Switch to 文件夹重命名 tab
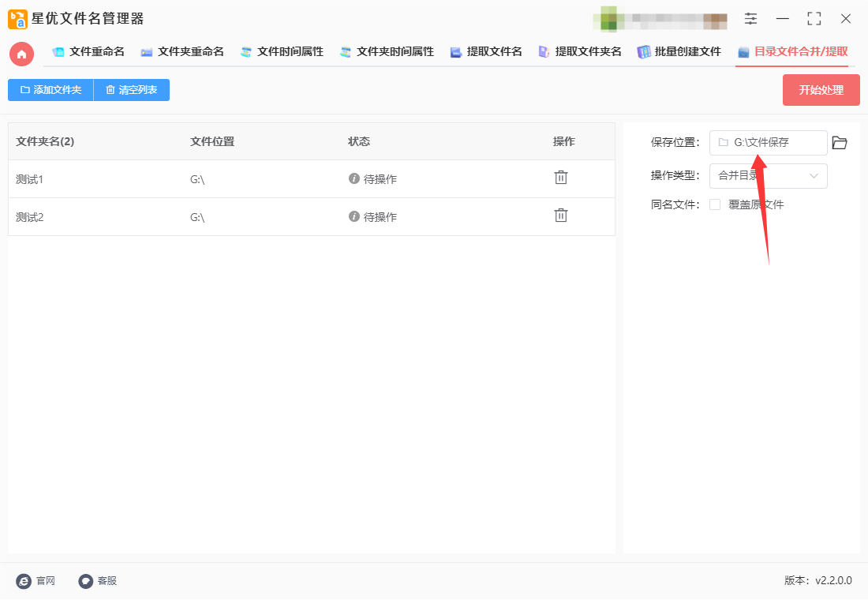This screenshot has width=868, height=600. coord(182,51)
